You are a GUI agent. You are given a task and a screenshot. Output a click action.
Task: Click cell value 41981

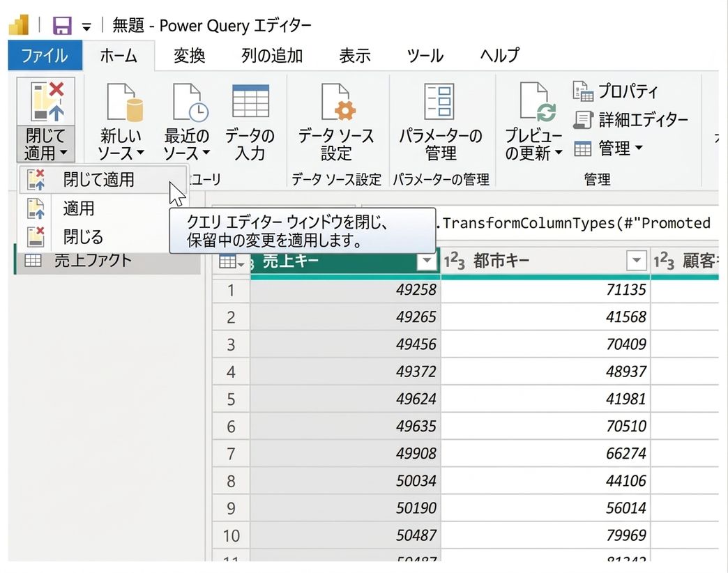(x=626, y=399)
